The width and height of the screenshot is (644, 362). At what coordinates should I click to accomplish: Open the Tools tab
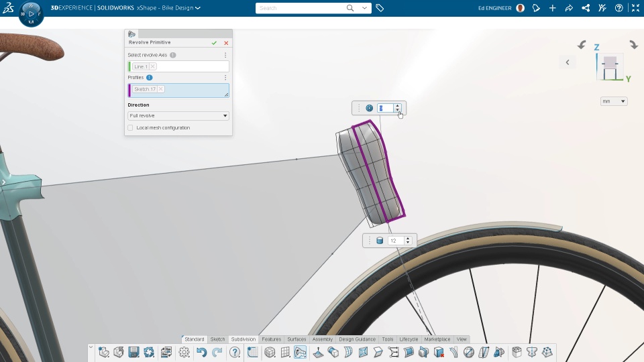click(388, 339)
